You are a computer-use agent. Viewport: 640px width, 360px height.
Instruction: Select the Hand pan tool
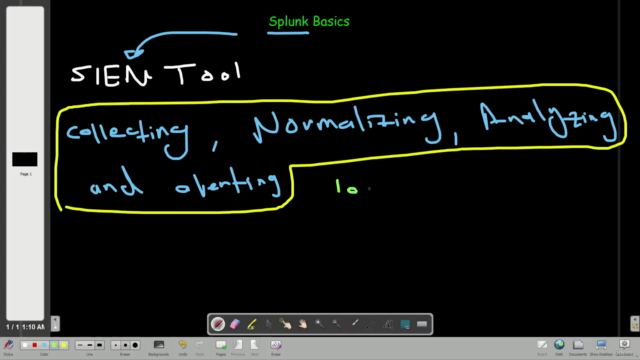[x=302, y=324]
